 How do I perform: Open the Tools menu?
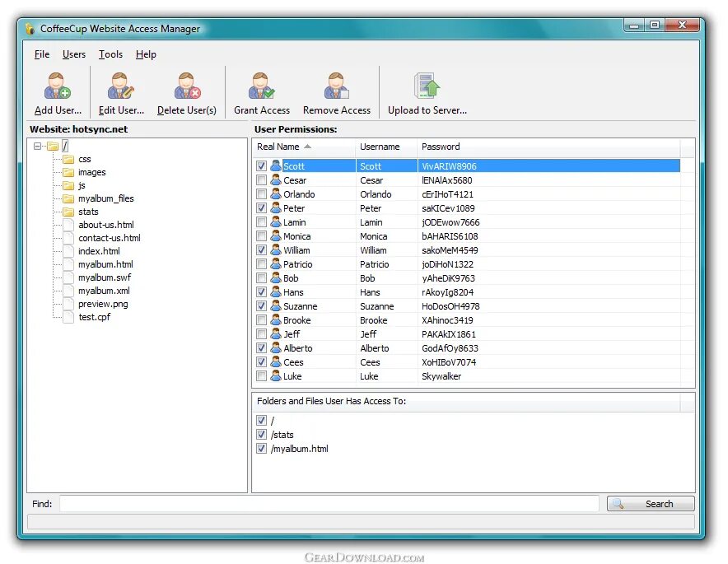[x=110, y=54]
